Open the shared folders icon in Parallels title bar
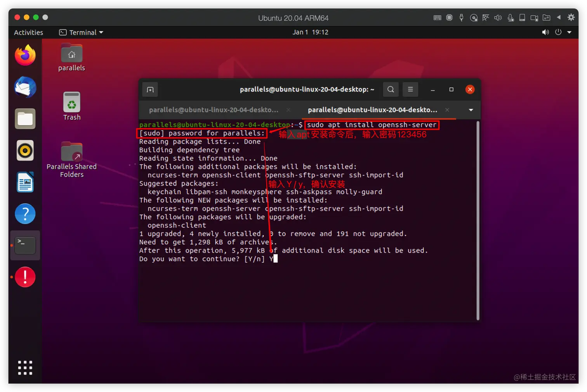The width and height of the screenshot is (587, 392). (546, 17)
